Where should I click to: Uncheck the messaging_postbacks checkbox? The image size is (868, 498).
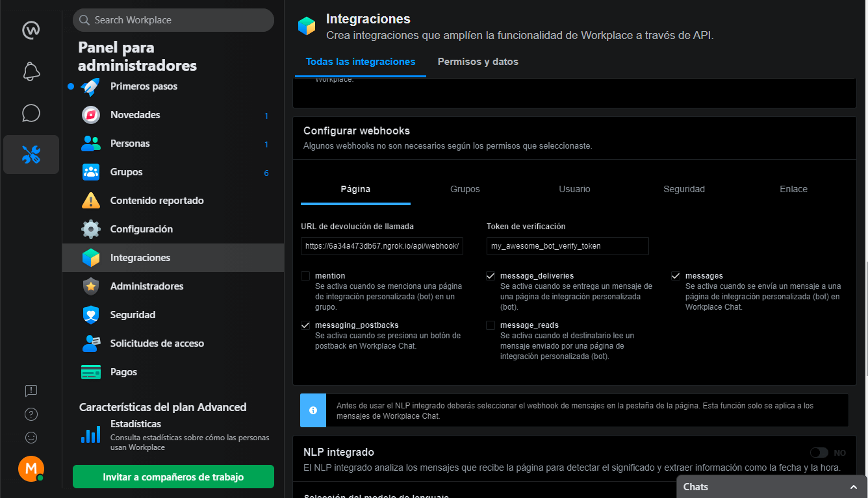[305, 325]
